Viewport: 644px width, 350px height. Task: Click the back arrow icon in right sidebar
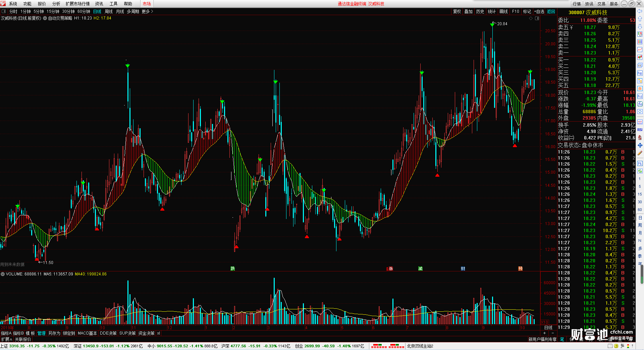point(640,11)
